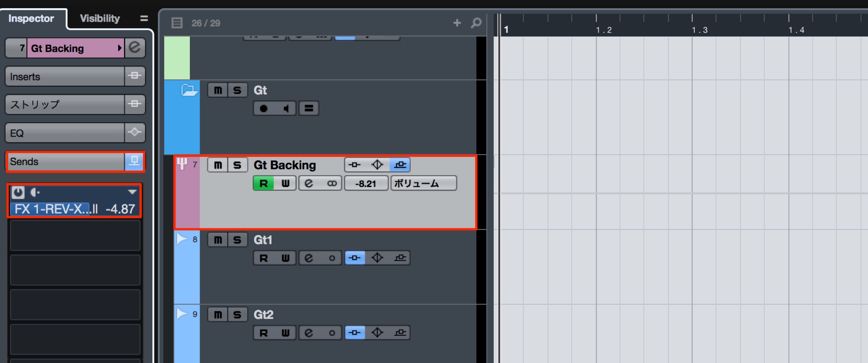Toggle pre/post fader on FX 1 send
The image size is (868, 363).
click(x=35, y=192)
